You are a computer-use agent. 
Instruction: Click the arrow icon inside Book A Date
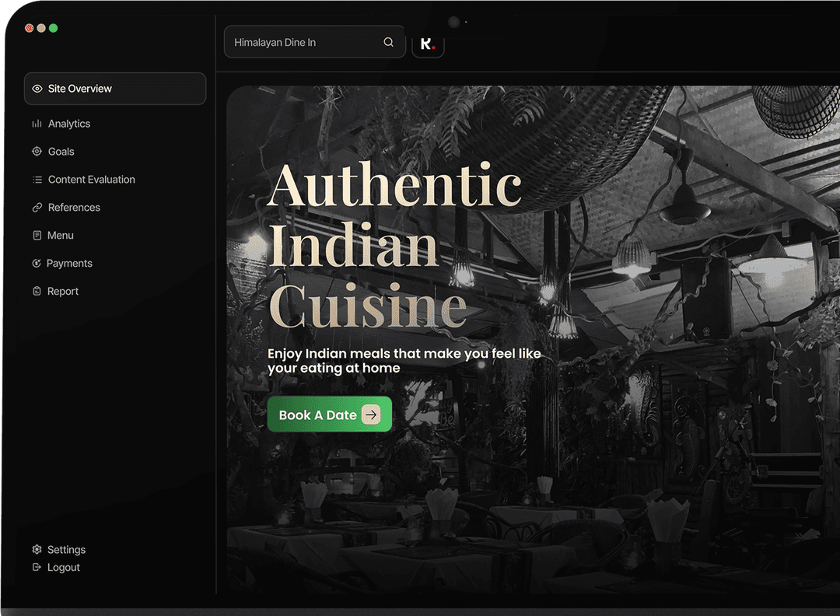(372, 415)
